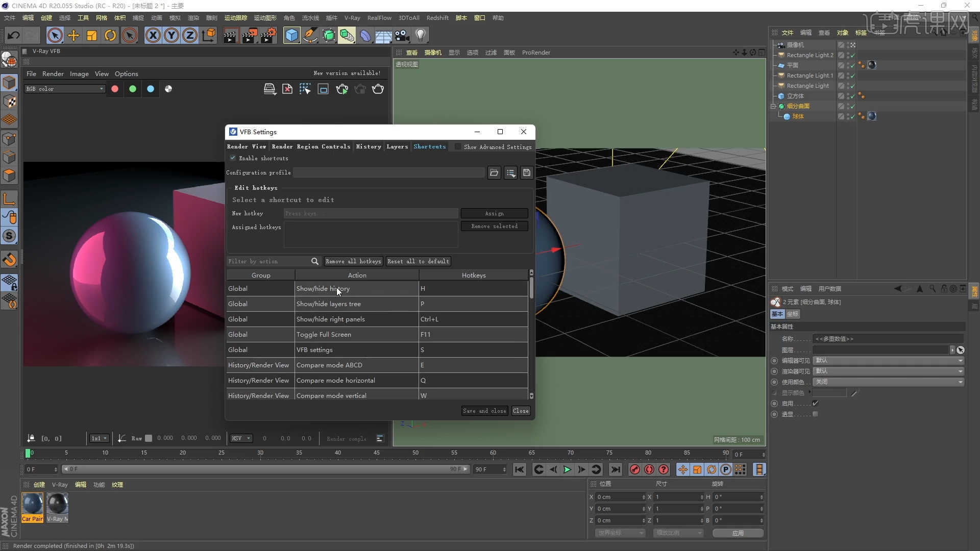Expand the 编辑器可见 dropdown
Image resolution: width=980 pixels, height=551 pixels.
click(888, 361)
